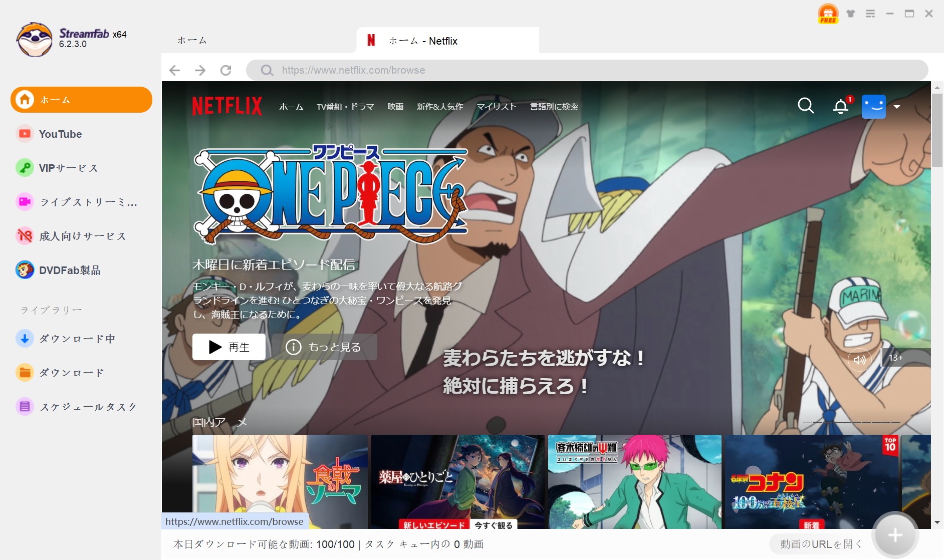The image size is (944, 560).
Task: Click the 動画のURLを開く button
Action: 821,544
